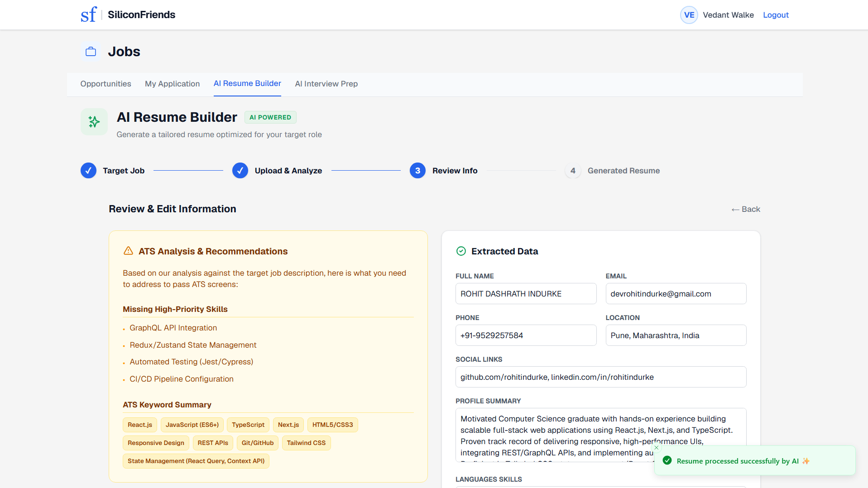
Task: Click the Git/GitHub keyword tag
Action: (258, 443)
